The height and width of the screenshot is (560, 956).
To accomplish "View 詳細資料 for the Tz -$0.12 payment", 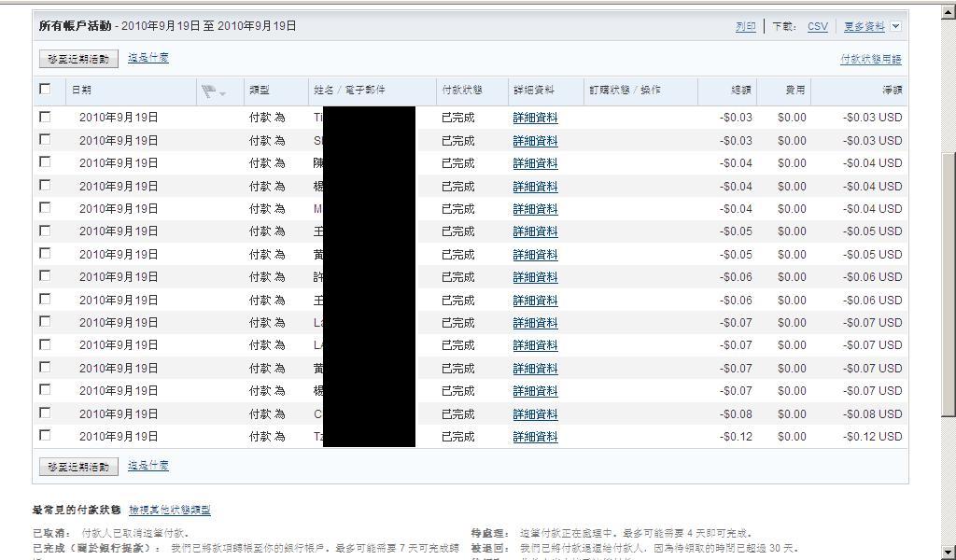I will point(535,437).
